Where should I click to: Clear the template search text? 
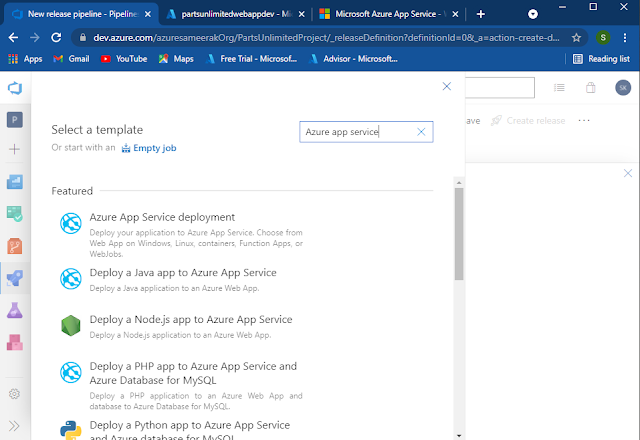point(421,132)
